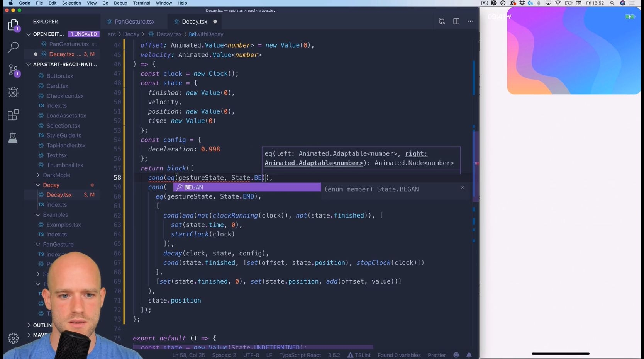This screenshot has width=644, height=359.
Task: Click the Wi-Fi icon in menu bar
Action: [558, 3]
